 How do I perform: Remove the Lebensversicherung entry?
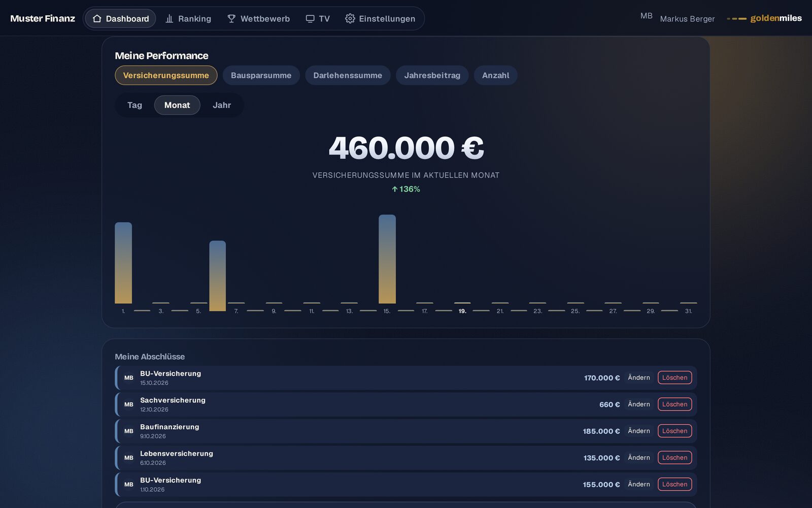point(675,458)
